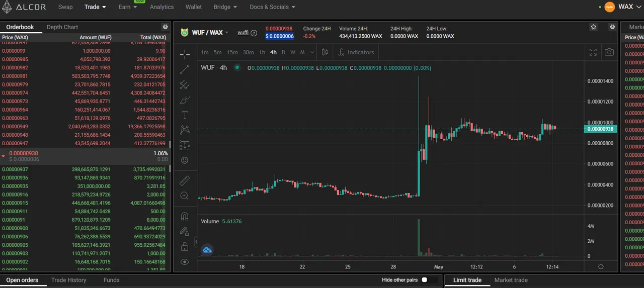644x288 pixels.
Task: Select the text annotation tool
Action: [185, 115]
